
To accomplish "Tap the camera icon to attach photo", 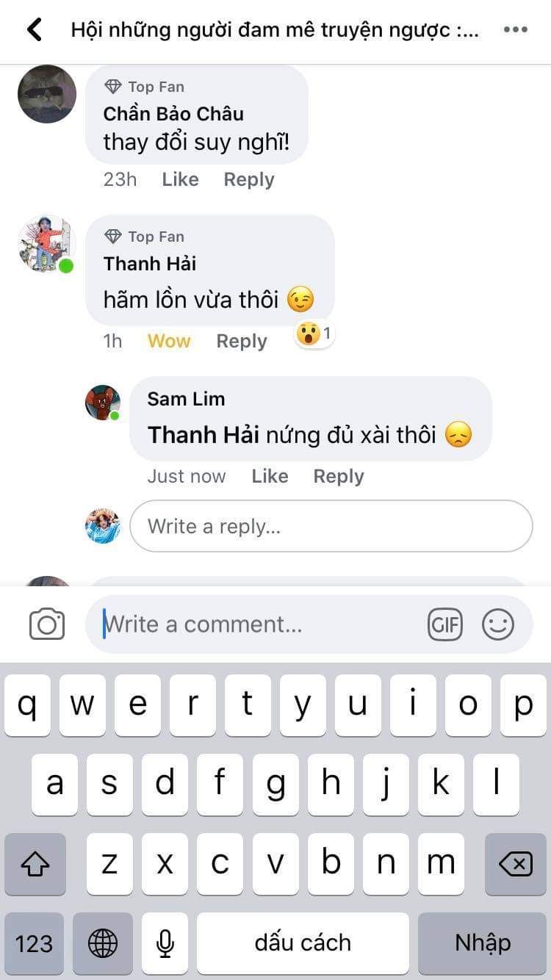I will [x=47, y=624].
